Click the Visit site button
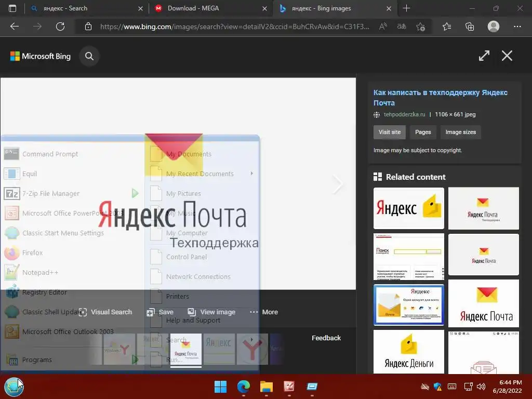 tap(390, 132)
